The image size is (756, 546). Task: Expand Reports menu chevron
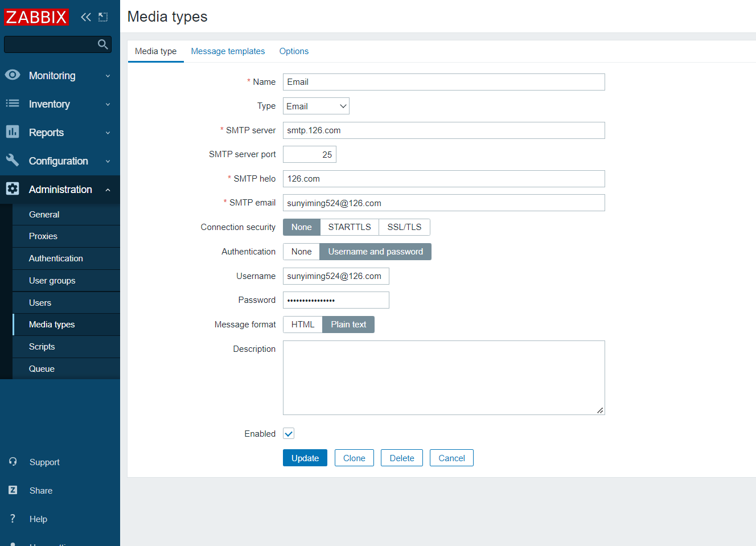point(108,133)
